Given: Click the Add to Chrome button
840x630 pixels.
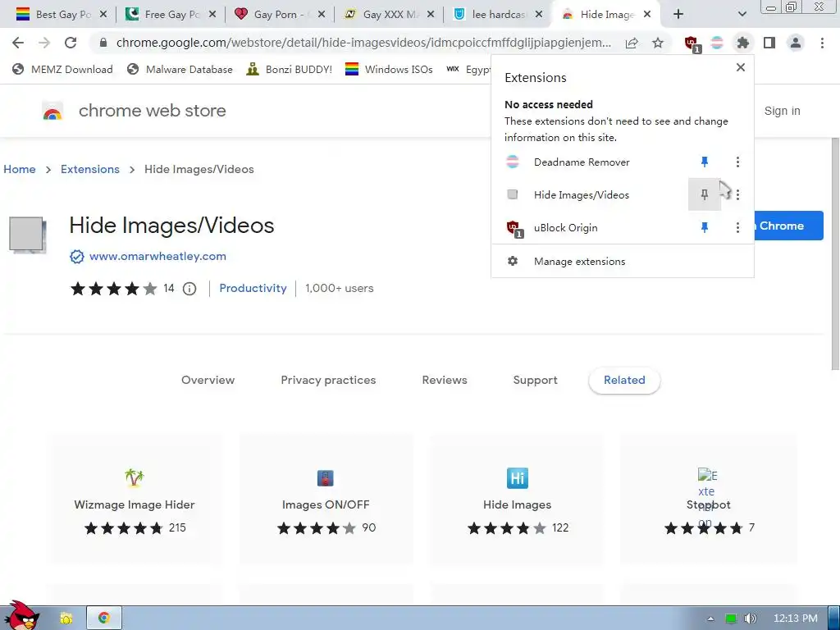Looking at the screenshot, I should (788, 226).
